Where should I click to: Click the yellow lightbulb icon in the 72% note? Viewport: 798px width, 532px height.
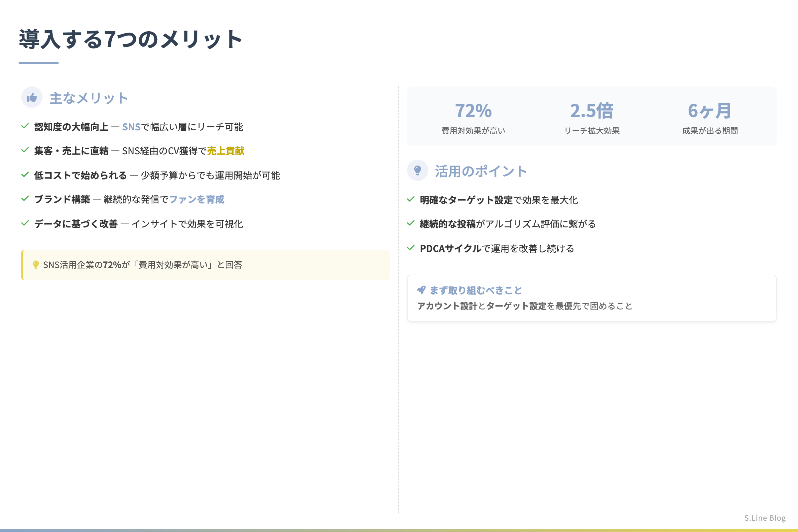click(36, 265)
